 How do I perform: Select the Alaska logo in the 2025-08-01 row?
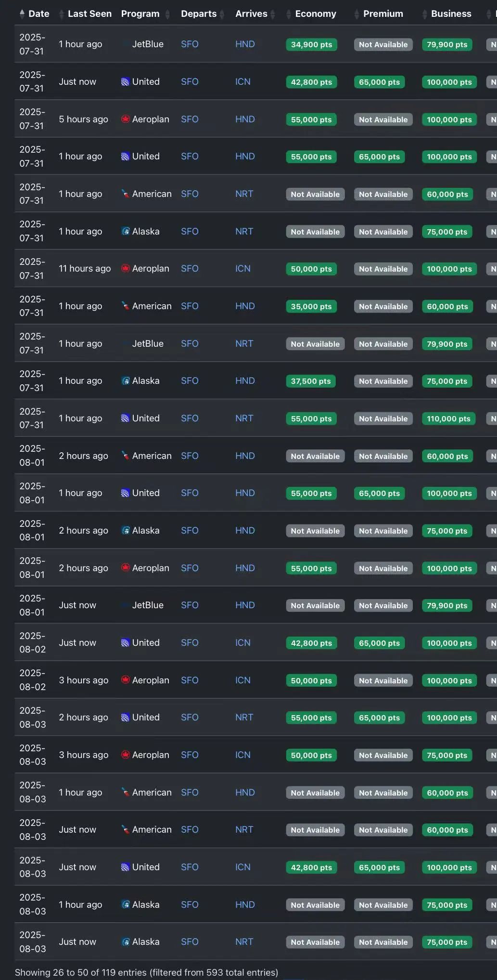click(x=125, y=531)
